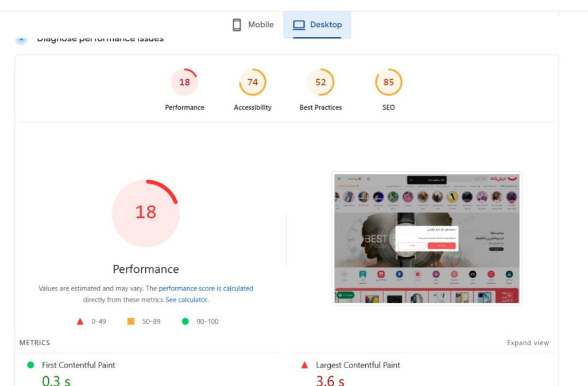
Task: Click the red triangle 0–49 legend icon
Action: coord(80,322)
